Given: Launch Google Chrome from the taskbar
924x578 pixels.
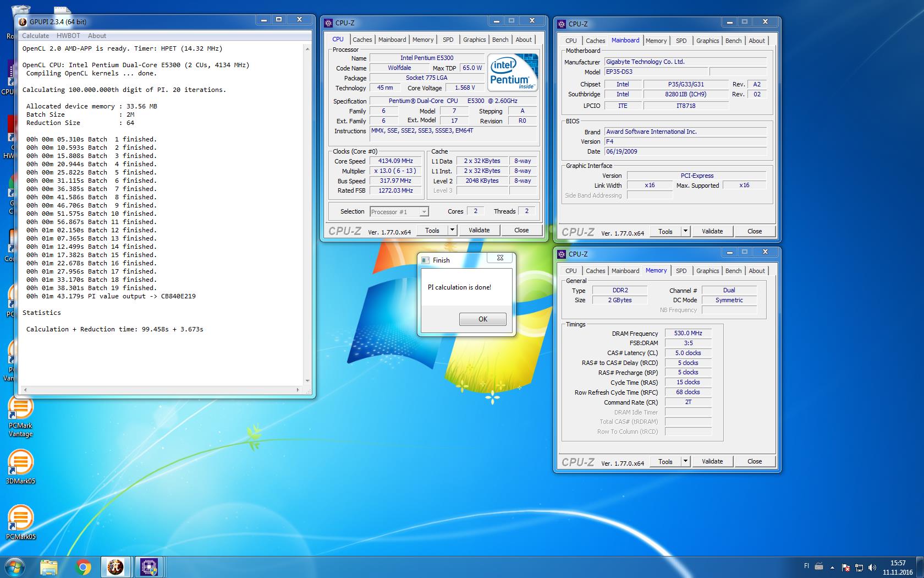Looking at the screenshot, I should (x=83, y=567).
